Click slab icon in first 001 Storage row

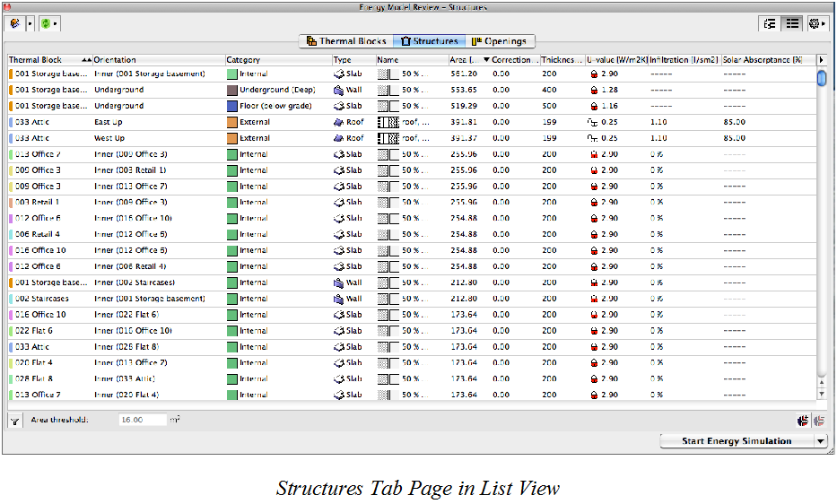pos(338,74)
